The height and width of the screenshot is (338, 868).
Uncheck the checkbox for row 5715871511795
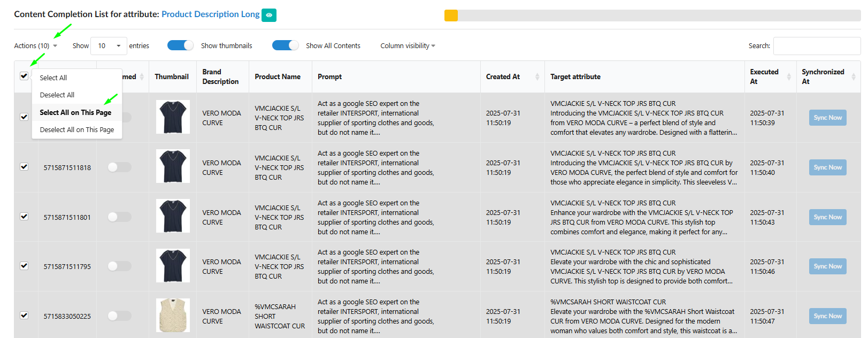pos(24,265)
